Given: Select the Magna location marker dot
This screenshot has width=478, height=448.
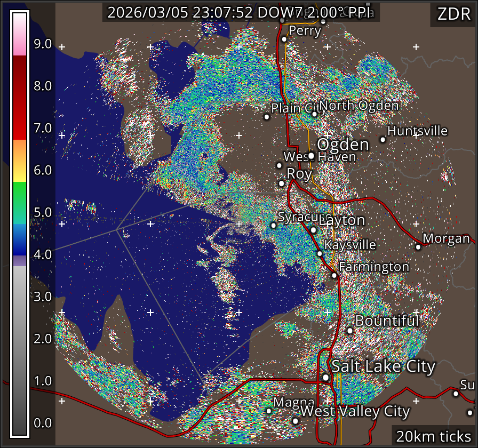Looking at the screenshot, I should click(269, 411).
